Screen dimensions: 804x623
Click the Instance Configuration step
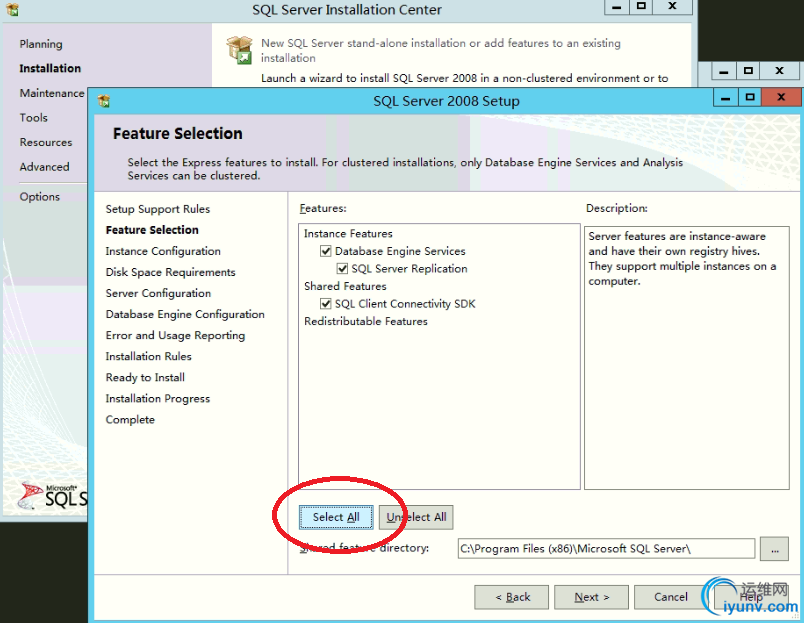[163, 251]
